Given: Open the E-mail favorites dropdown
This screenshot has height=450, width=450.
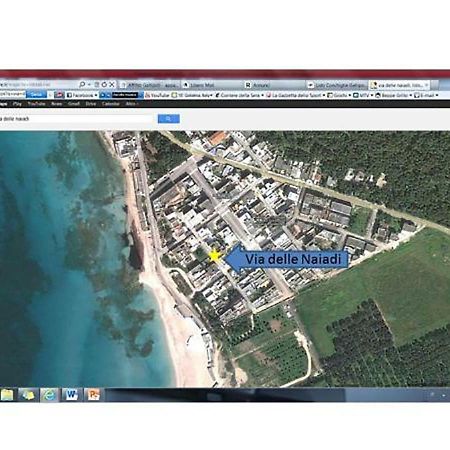Looking at the screenshot, I should 437,95.
